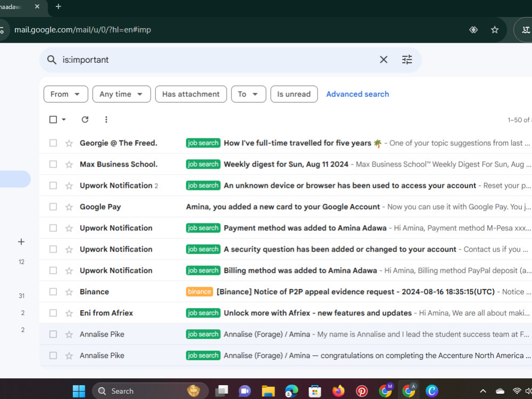532x399 pixels.
Task: Open Pinterest from the taskbar
Action: pyautogui.click(x=362, y=391)
